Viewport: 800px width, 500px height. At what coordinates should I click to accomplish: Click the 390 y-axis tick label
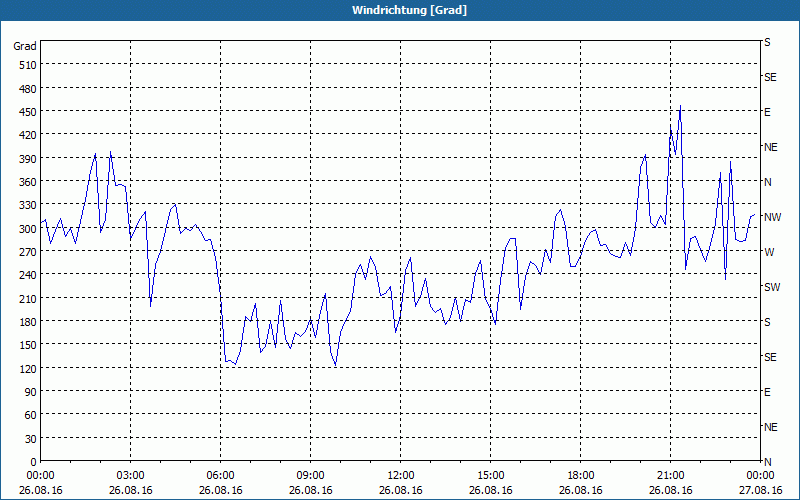coord(28,159)
